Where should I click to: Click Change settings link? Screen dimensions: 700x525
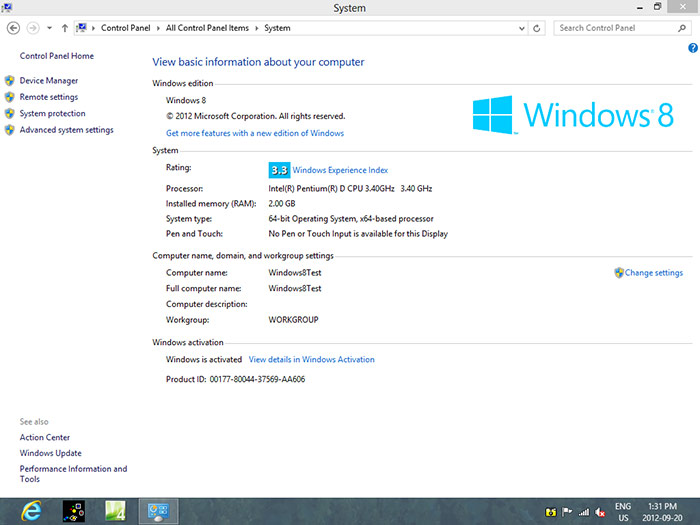pyautogui.click(x=654, y=273)
